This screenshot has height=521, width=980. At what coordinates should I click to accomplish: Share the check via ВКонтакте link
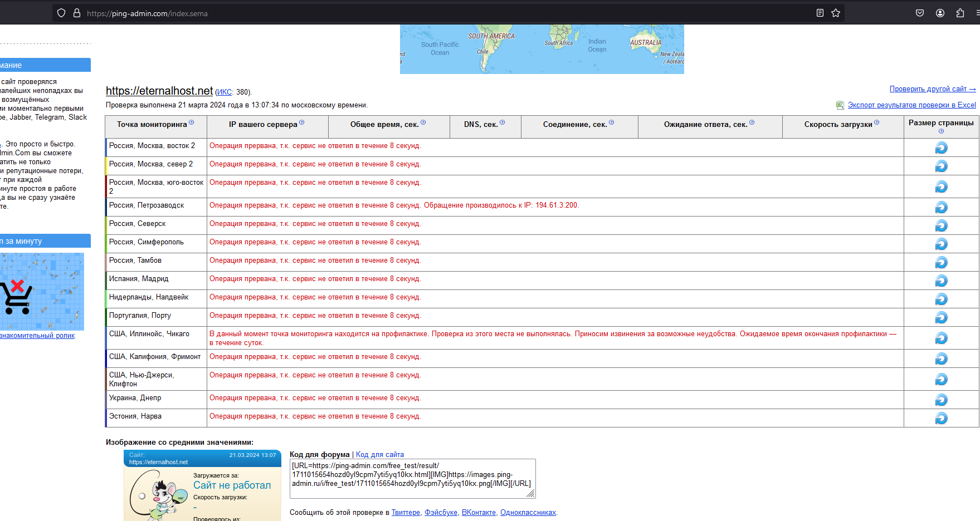(x=479, y=513)
